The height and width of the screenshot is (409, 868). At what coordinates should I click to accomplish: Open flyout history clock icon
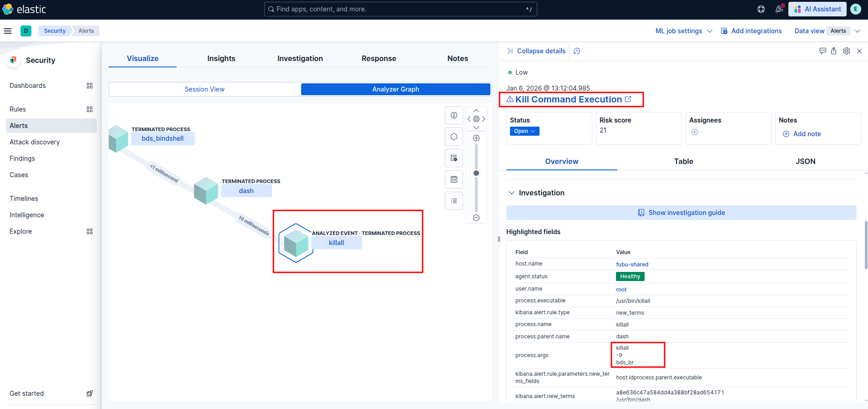pyautogui.click(x=577, y=51)
